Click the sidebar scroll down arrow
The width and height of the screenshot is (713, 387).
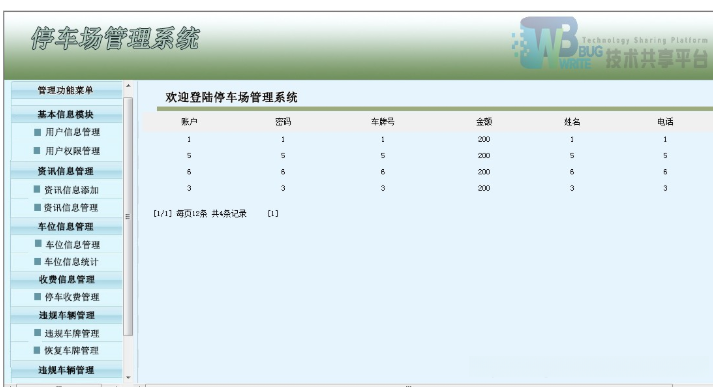(x=128, y=377)
